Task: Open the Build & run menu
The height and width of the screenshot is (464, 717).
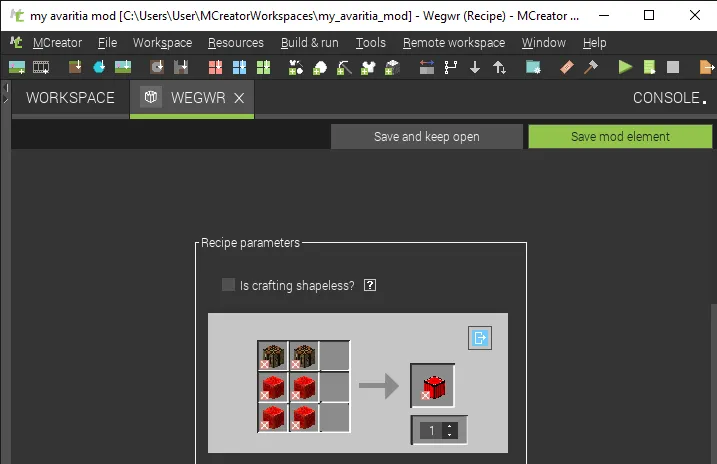Action: coord(310,43)
